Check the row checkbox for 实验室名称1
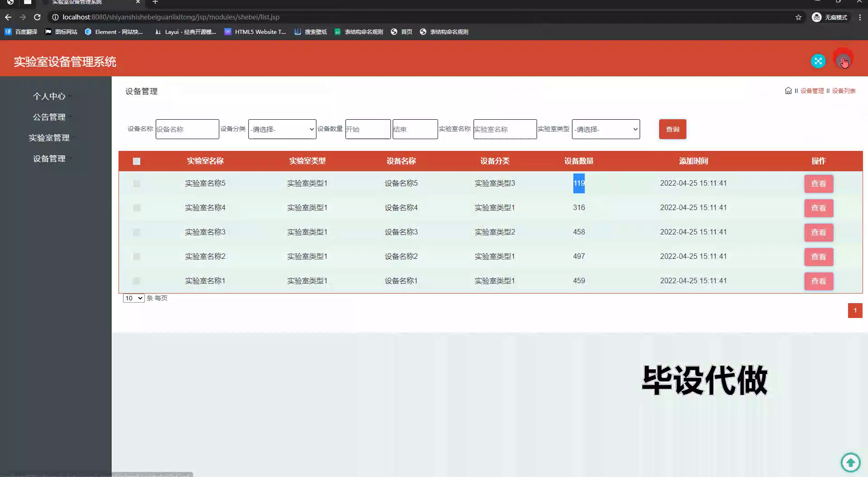 point(137,281)
